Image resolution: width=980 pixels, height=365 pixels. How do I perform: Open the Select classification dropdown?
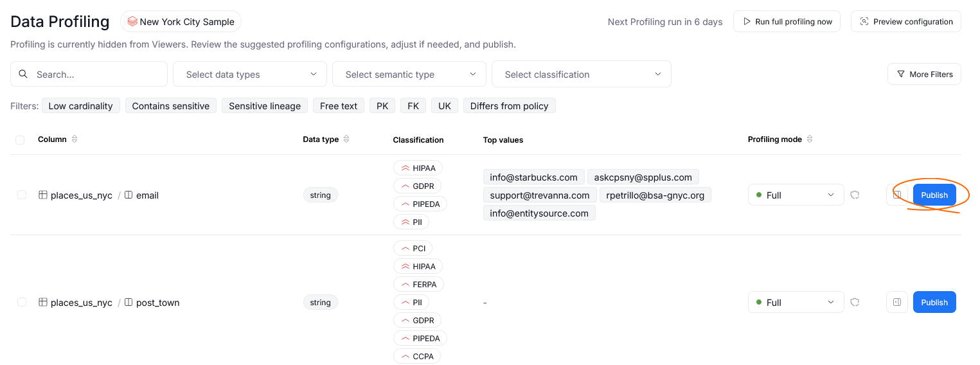pos(582,74)
